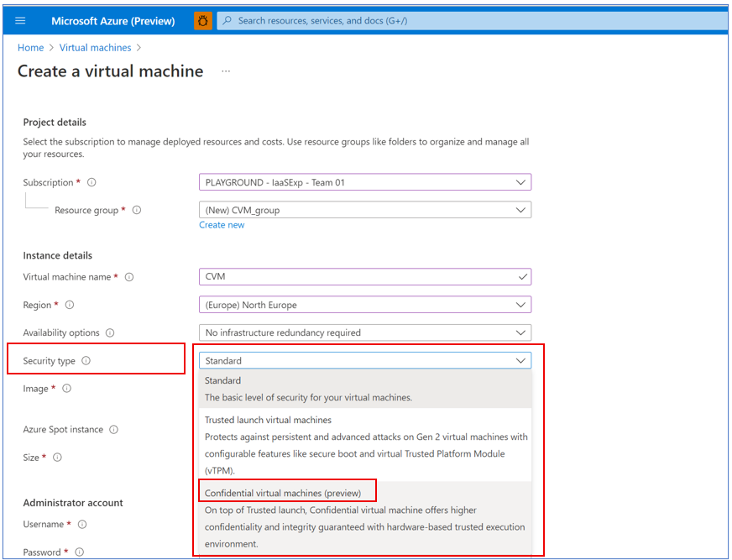The image size is (732, 560).
Task: Click the Security type label
Action: (x=49, y=361)
